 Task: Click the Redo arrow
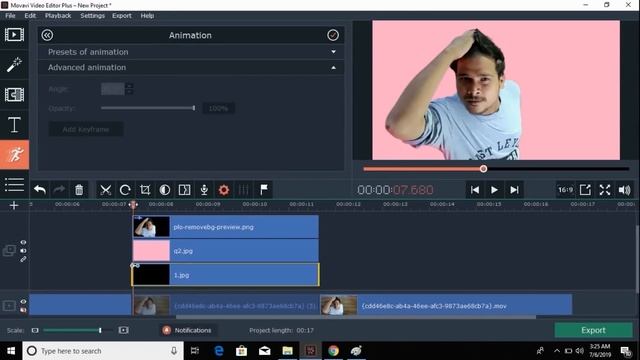[59, 190]
